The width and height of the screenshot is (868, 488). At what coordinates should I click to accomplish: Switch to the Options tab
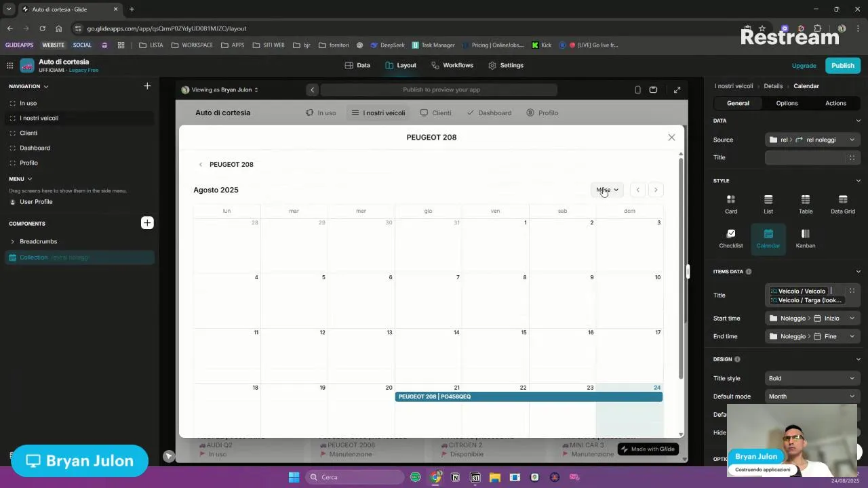pos(787,103)
